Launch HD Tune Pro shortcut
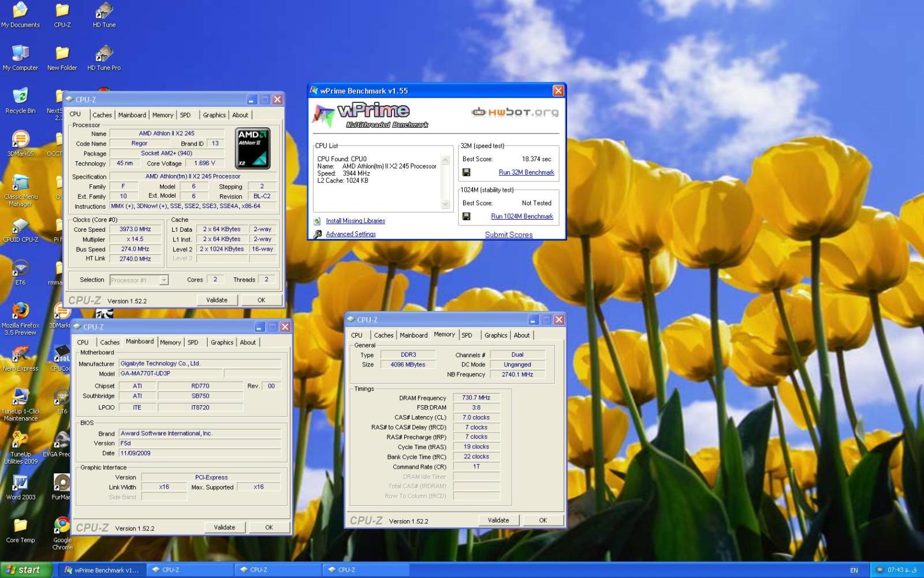 pos(104,58)
